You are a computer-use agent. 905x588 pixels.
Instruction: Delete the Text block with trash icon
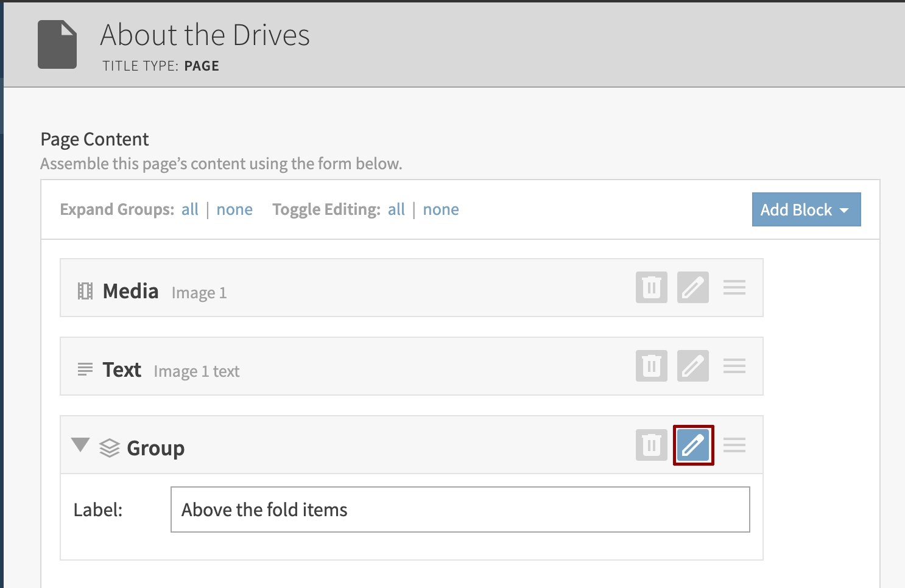pos(651,366)
